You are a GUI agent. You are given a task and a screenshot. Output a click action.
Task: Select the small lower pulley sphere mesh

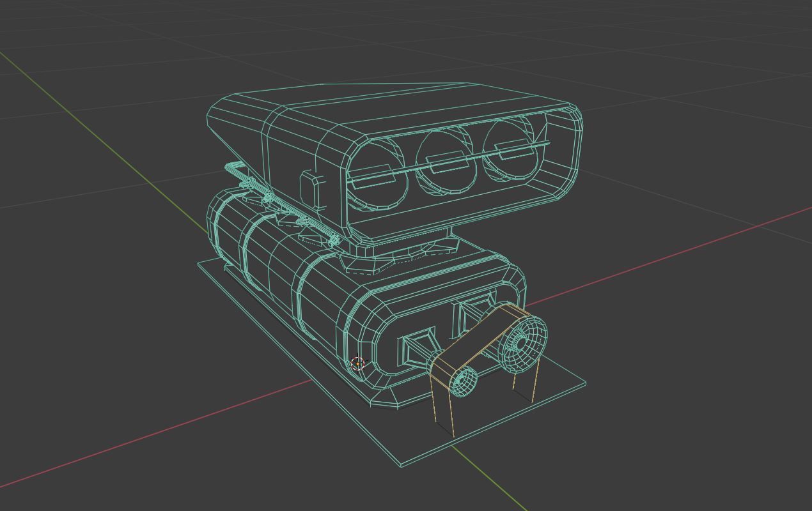tap(464, 381)
